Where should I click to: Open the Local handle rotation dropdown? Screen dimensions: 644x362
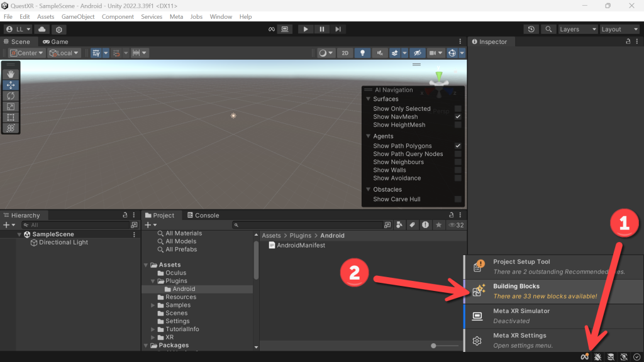64,53
